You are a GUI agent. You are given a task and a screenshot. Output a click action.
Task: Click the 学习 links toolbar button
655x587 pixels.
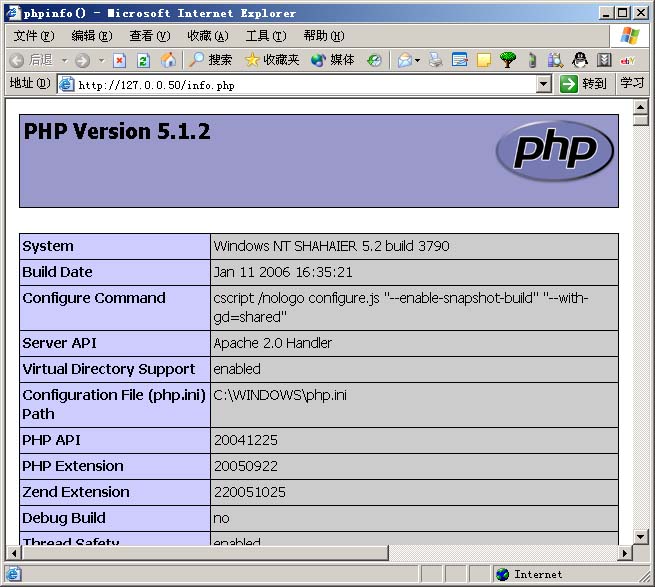[x=632, y=83]
